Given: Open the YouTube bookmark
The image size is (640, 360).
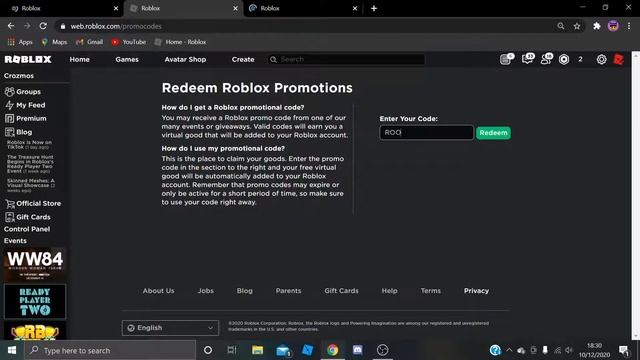Looking at the screenshot, I should click(129, 42).
